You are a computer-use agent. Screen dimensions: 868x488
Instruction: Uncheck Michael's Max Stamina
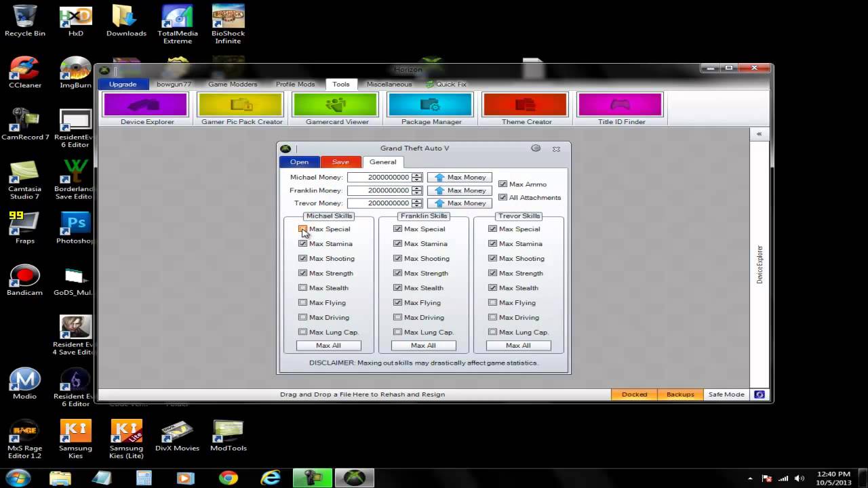tap(302, 244)
